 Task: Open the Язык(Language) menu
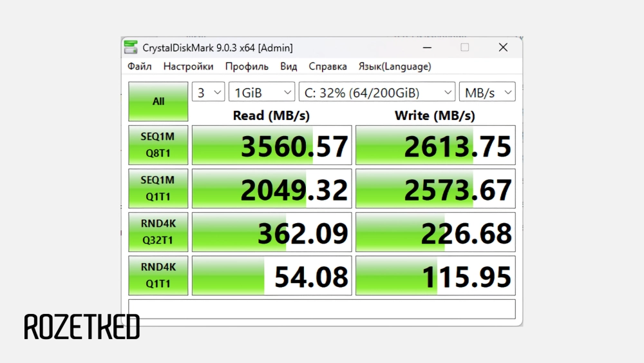click(394, 66)
